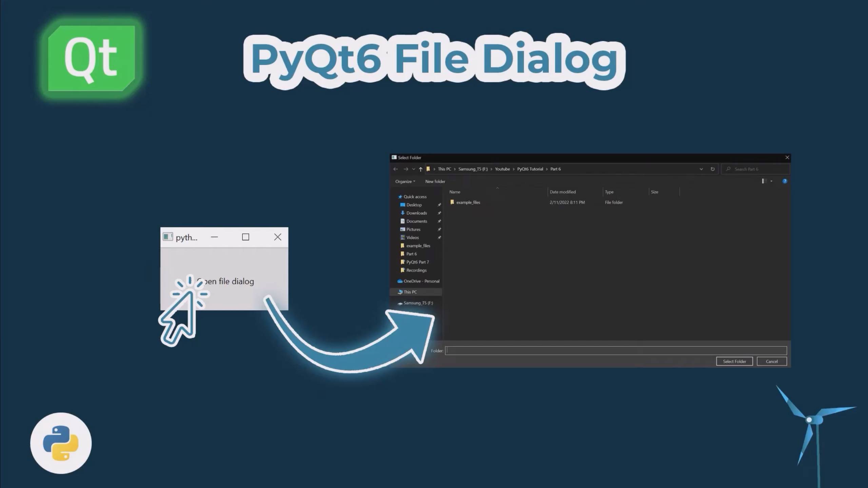
Task: Sort by the Date modified column header
Action: [563, 192]
